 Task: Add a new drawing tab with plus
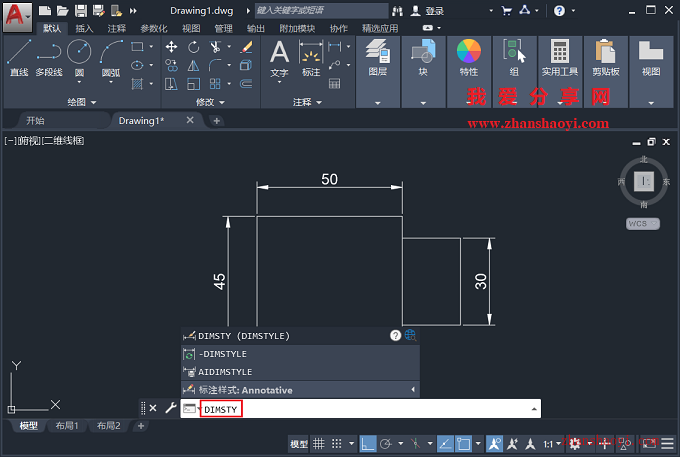click(x=217, y=121)
